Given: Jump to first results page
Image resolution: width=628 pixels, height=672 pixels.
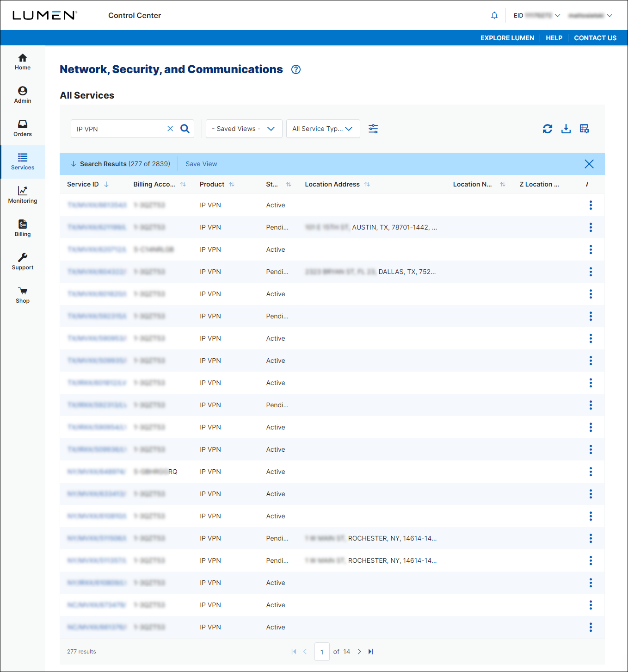Looking at the screenshot, I should point(294,652).
